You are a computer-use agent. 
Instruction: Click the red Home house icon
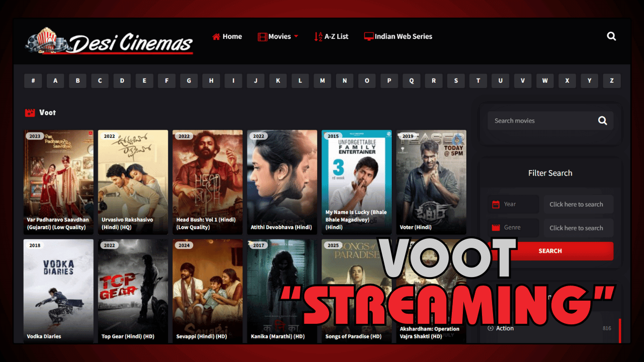[x=216, y=36]
